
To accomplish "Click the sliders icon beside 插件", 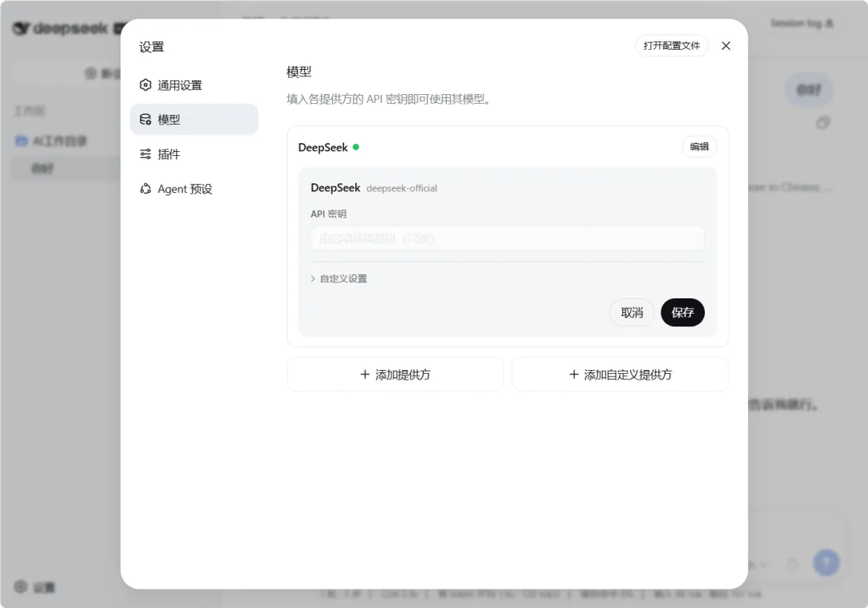I will coord(145,154).
